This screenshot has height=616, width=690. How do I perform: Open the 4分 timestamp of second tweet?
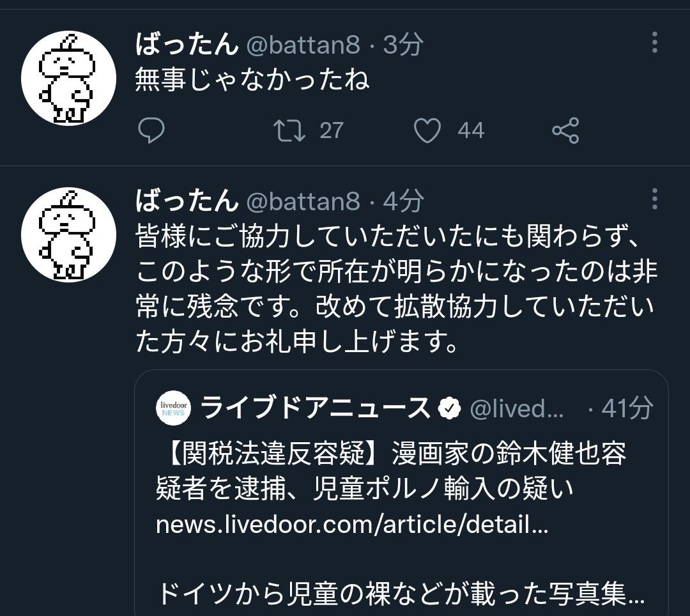[404, 202]
